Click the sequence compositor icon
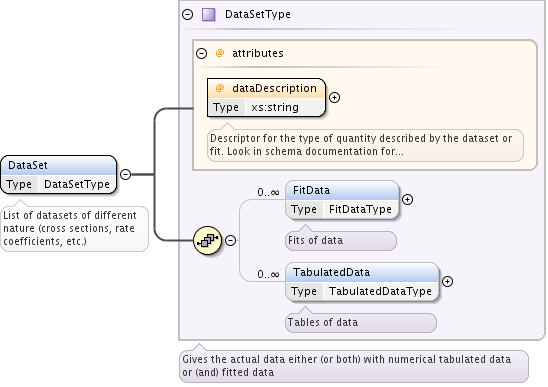 tap(208, 240)
